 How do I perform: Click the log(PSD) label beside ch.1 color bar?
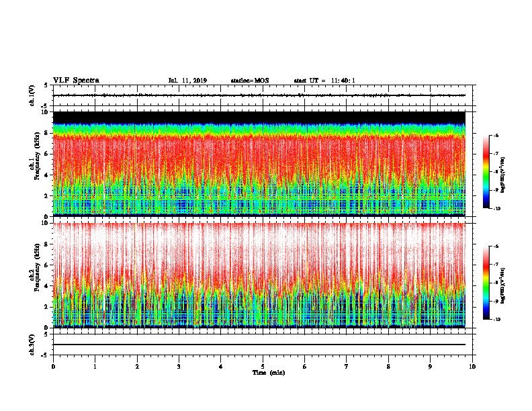pos(503,175)
